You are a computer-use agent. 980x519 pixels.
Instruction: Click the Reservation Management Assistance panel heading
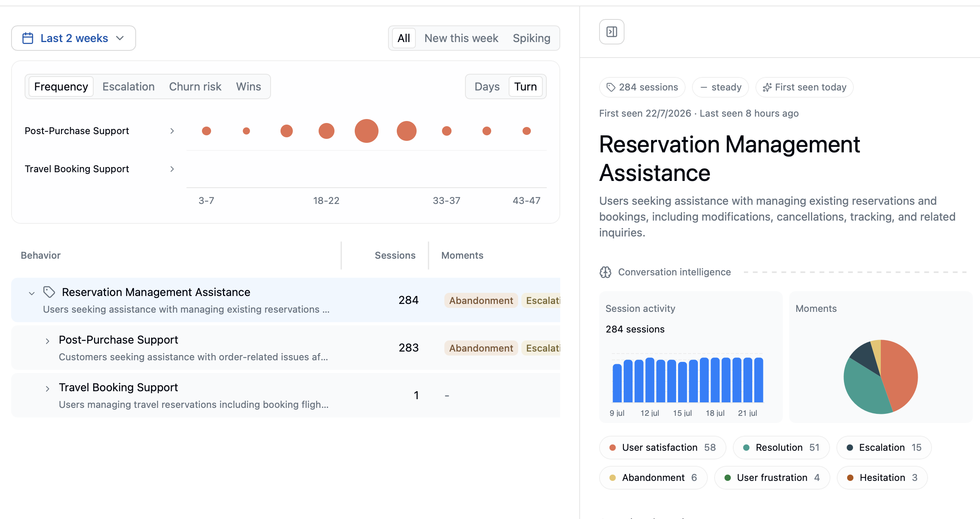coord(729,159)
